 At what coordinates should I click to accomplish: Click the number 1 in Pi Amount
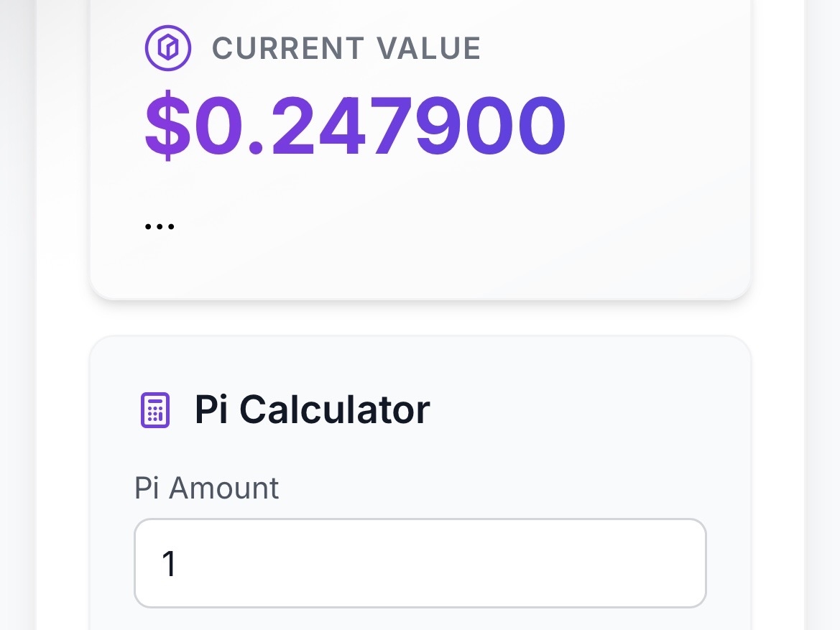click(x=170, y=564)
